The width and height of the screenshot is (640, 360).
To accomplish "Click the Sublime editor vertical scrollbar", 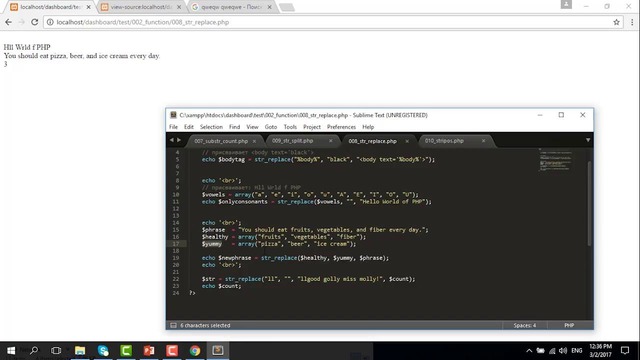I will 589,203.
